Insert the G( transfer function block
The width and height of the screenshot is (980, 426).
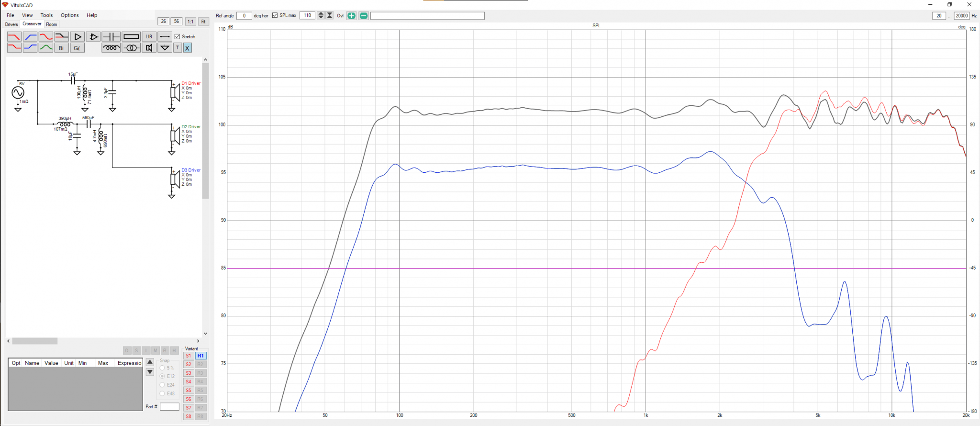click(78, 47)
